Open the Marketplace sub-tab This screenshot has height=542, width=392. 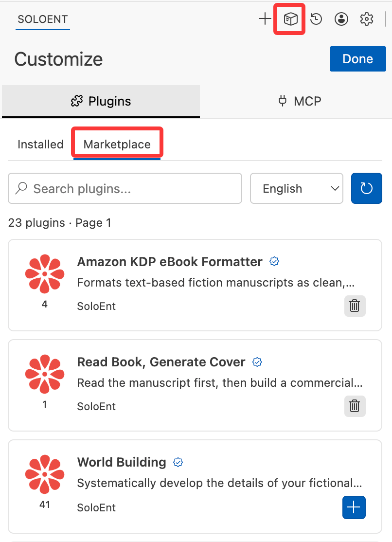coord(117,144)
